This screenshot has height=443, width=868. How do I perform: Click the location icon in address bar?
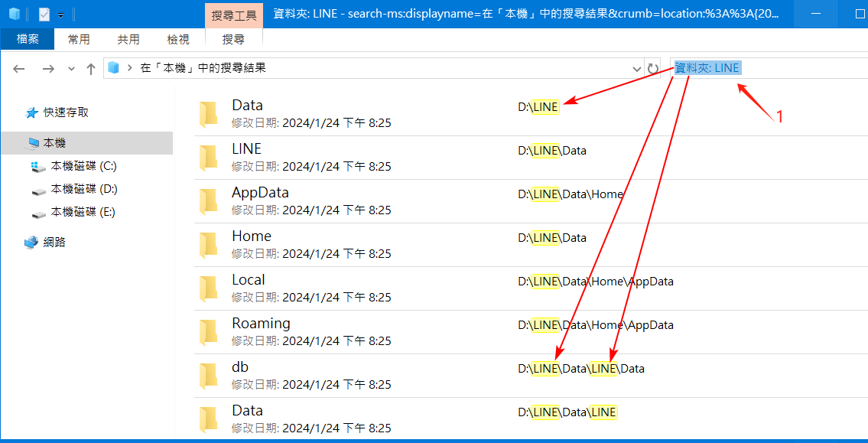click(113, 68)
